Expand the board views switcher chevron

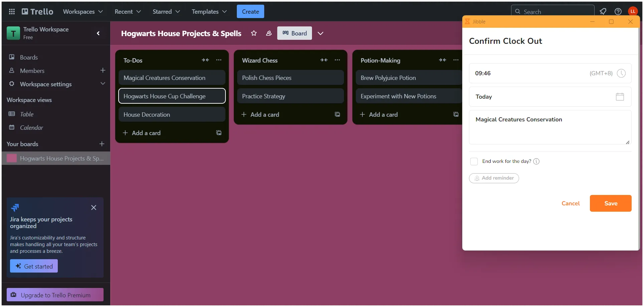pyautogui.click(x=320, y=33)
